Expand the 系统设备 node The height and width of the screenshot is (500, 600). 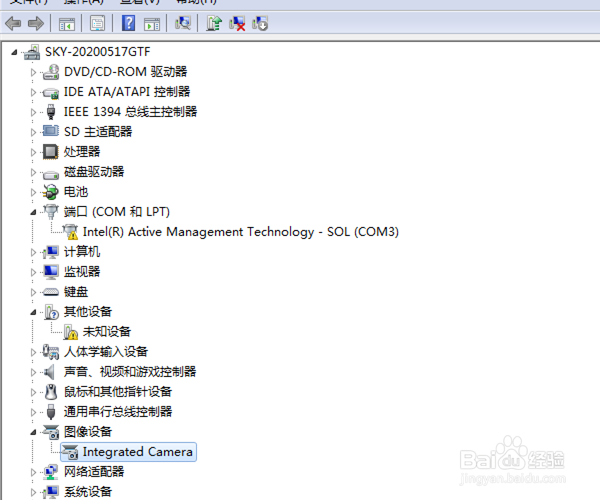(33, 492)
